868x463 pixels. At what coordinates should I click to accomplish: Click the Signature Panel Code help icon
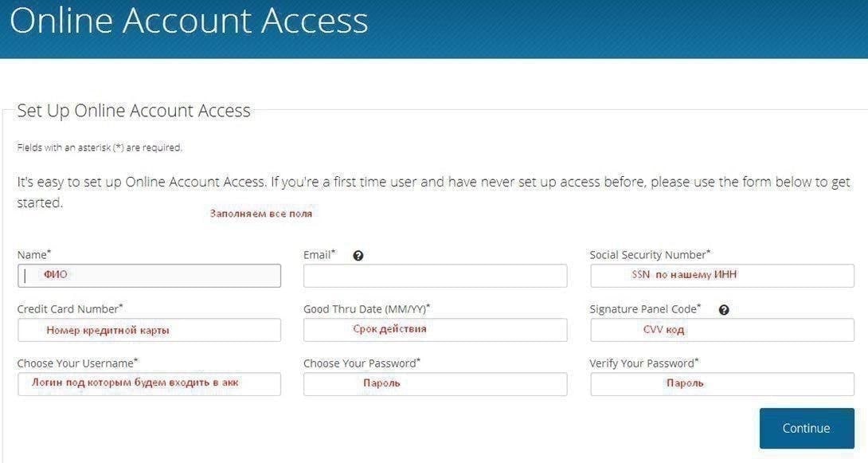(724, 310)
